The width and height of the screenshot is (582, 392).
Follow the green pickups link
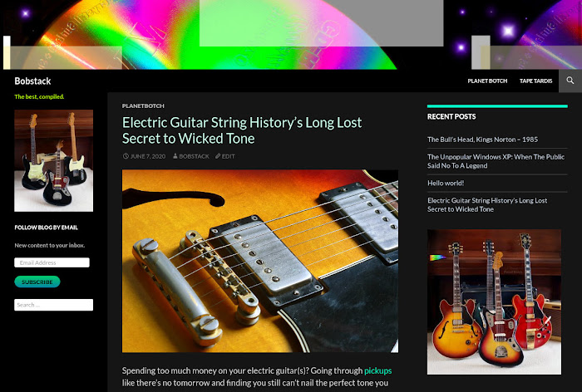click(x=377, y=370)
